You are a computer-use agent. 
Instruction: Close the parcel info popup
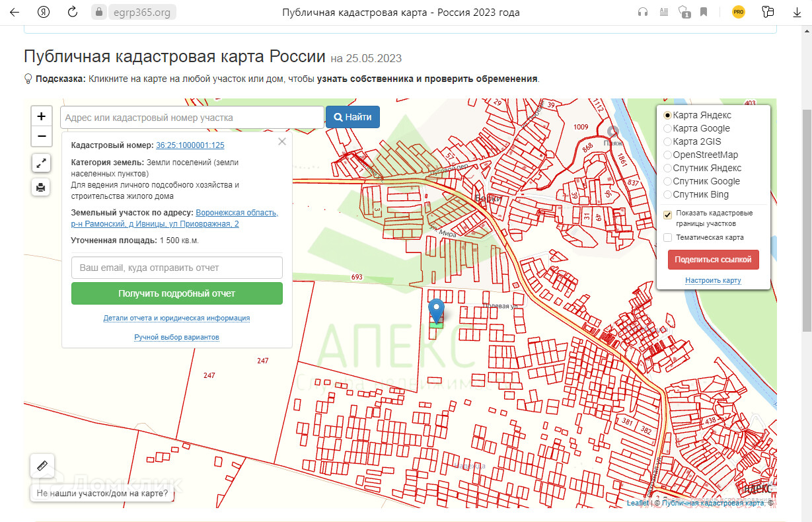click(x=282, y=141)
